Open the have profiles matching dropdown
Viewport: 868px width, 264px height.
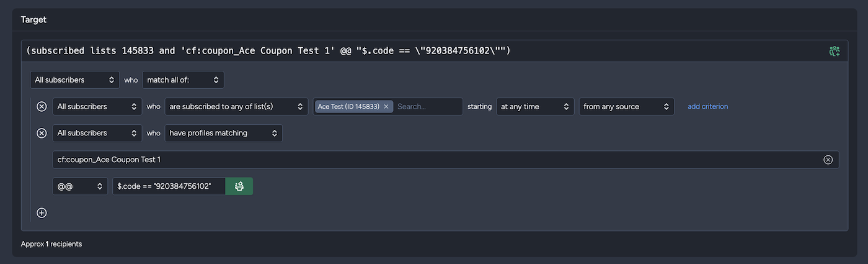[x=223, y=133]
